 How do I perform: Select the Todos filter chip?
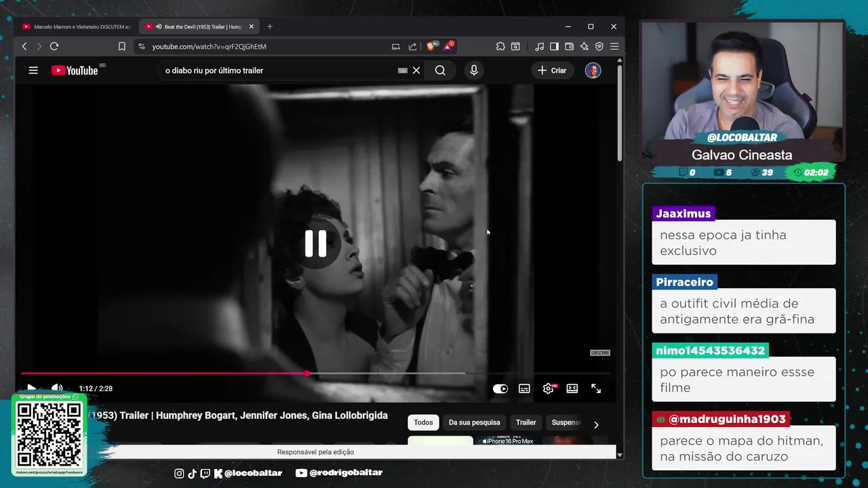coord(423,422)
